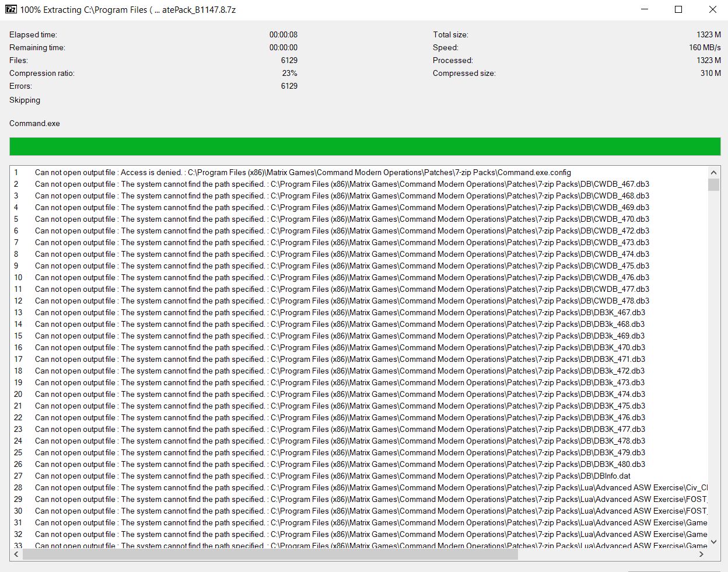Select error row for DB3K_470.db3
This screenshot has width=728, height=572.
pos(359,347)
